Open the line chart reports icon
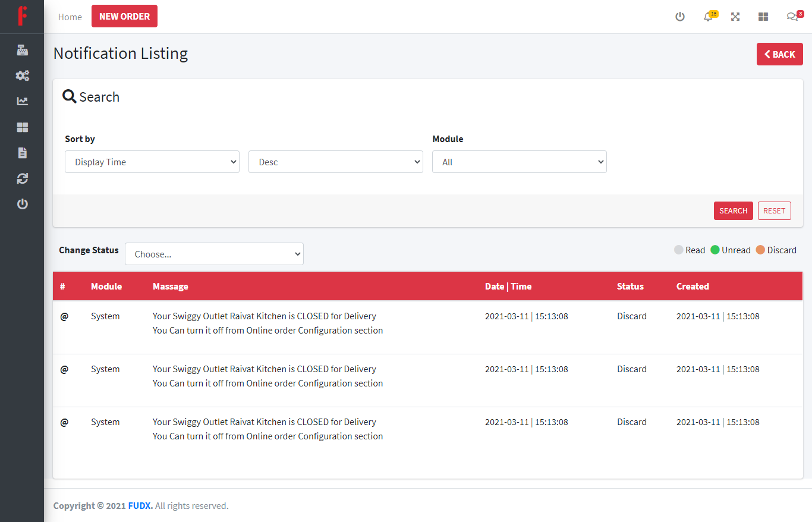812x522 pixels. tap(22, 101)
